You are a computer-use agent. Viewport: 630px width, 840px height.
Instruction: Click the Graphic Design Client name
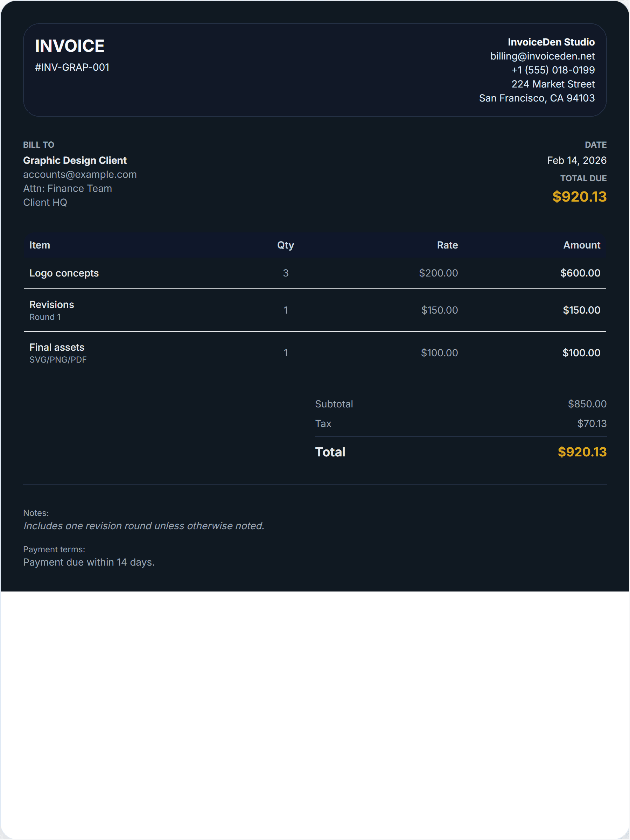pyautogui.click(x=75, y=160)
